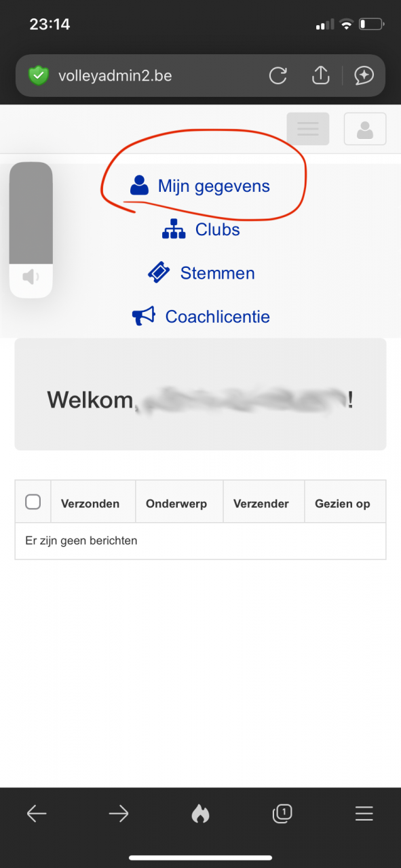The image size is (401, 868).
Task: Mute using the speaker icon
Action: [31, 277]
